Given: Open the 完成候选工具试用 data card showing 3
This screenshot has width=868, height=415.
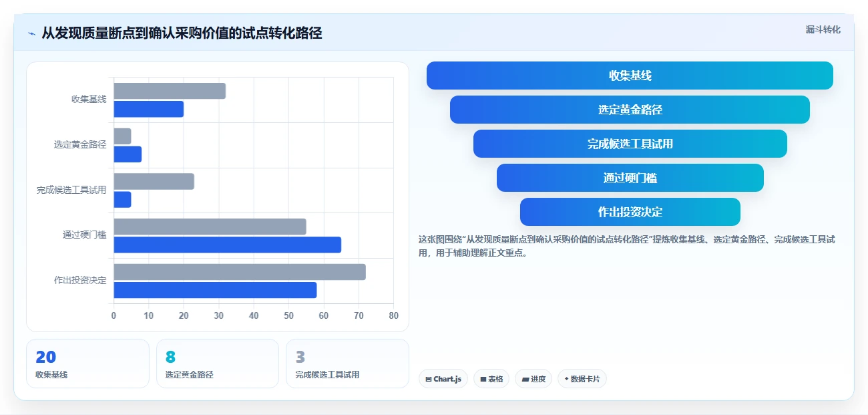Looking at the screenshot, I should click(347, 364).
